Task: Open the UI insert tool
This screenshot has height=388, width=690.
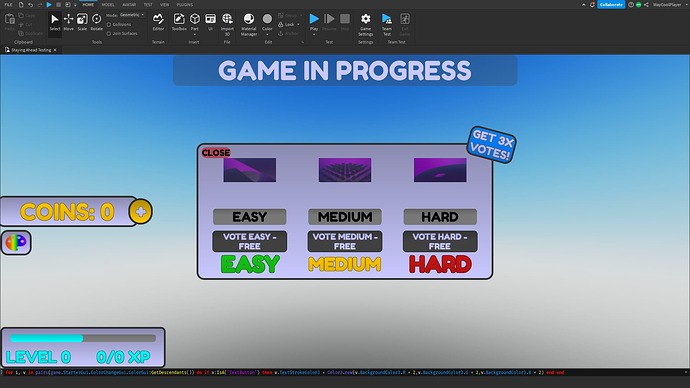Action: (x=210, y=22)
